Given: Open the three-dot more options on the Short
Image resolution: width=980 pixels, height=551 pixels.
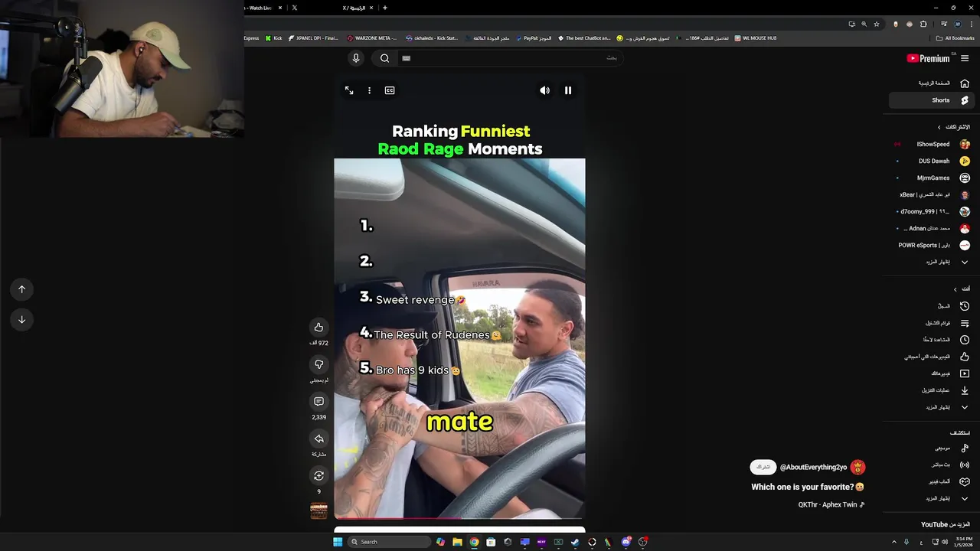Looking at the screenshot, I should click(x=369, y=90).
